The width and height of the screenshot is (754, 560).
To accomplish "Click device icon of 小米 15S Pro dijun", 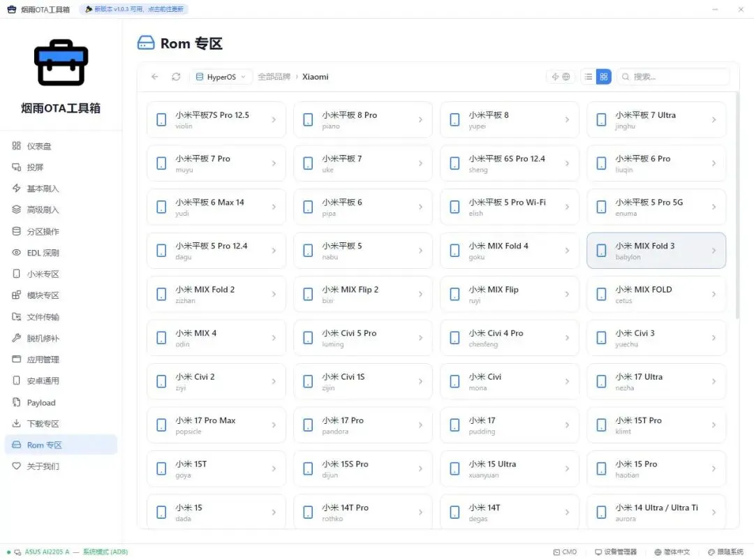I will 309,469.
